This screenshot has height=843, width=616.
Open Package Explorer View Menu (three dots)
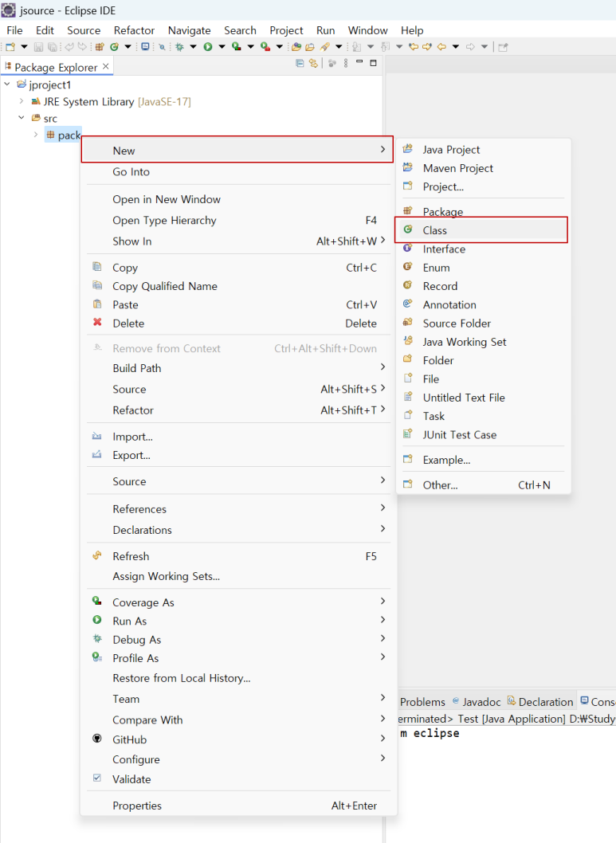[x=346, y=64]
